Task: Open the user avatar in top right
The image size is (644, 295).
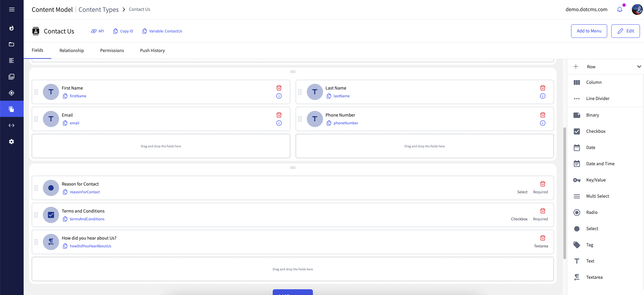Action: point(637,9)
